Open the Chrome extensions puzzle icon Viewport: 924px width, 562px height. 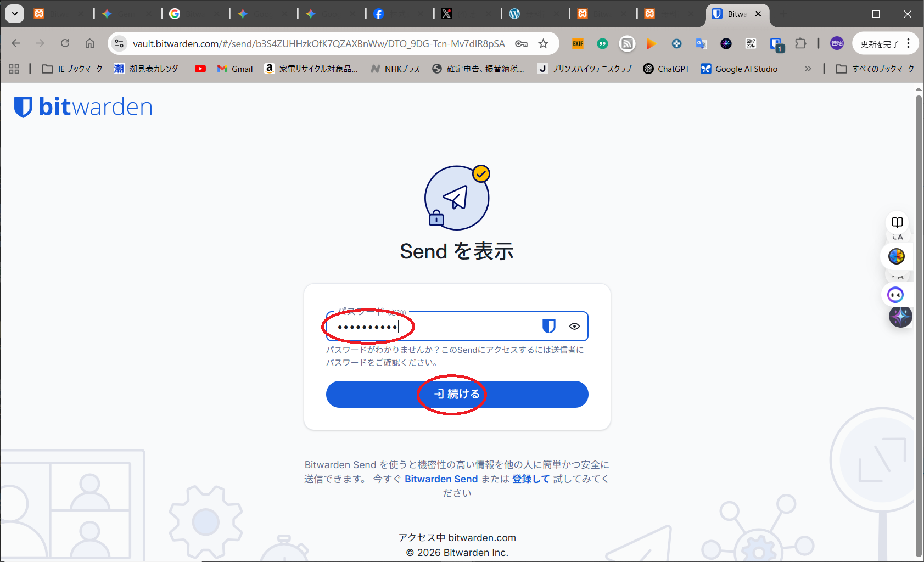pyautogui.click(x=800, y=44)
